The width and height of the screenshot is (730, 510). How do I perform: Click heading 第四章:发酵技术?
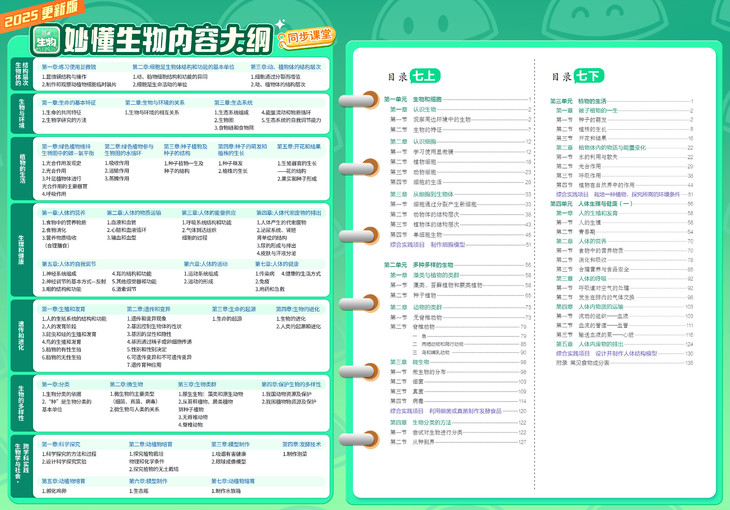click(301, 444)
